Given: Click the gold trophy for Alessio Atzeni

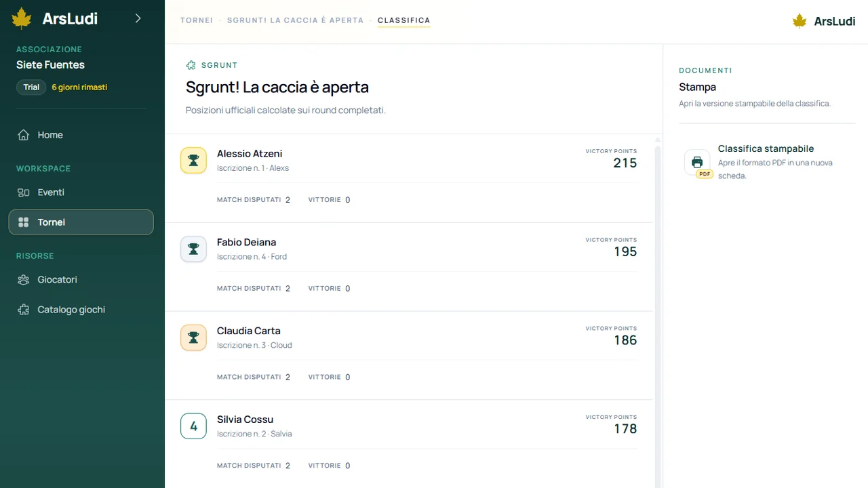Looking at the screenshot, I should [x=193, y=161].
